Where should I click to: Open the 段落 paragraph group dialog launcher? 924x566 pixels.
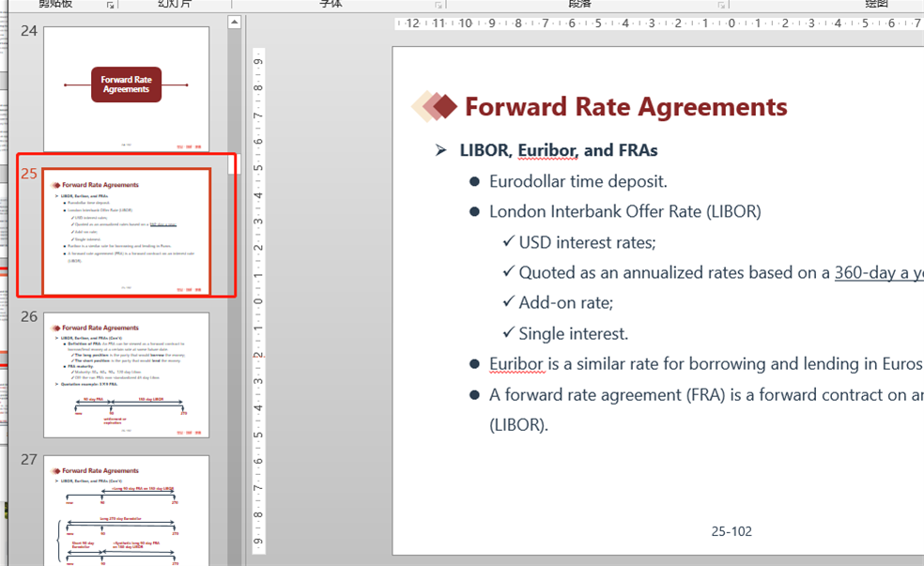720,5
